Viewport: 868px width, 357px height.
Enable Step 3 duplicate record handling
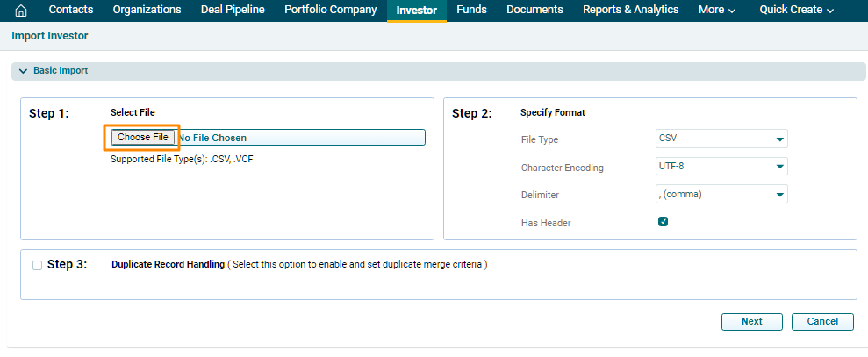(x=37, y=265)
